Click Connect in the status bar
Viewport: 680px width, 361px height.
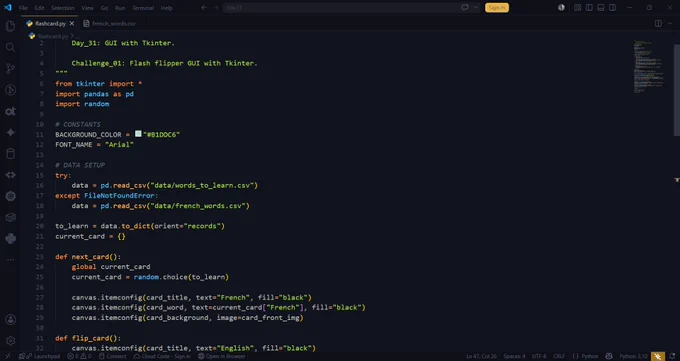tap(112, 356)
